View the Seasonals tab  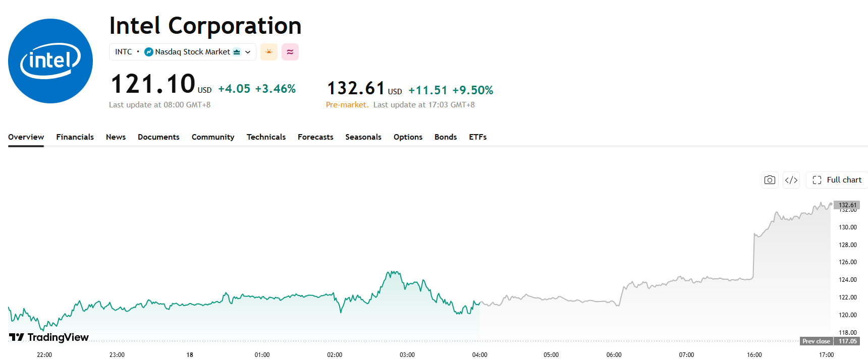tap(363, 137)
